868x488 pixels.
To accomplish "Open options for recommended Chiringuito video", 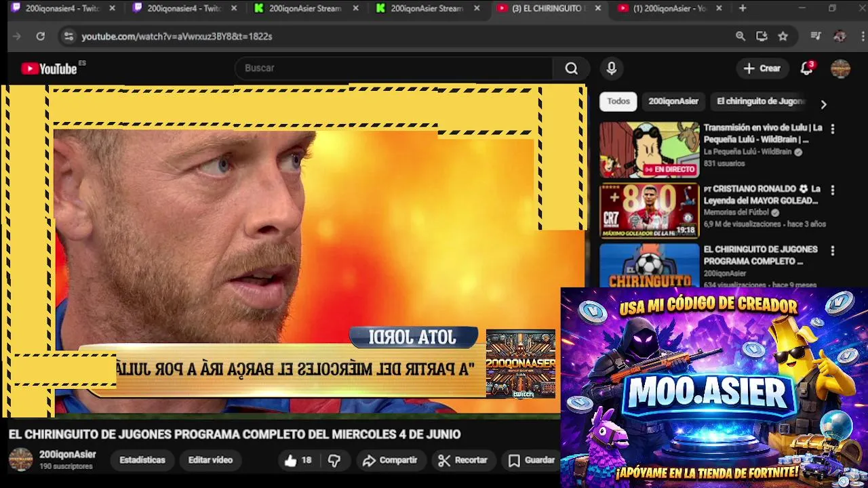I will pyautogui.click(x=833, y=251).
